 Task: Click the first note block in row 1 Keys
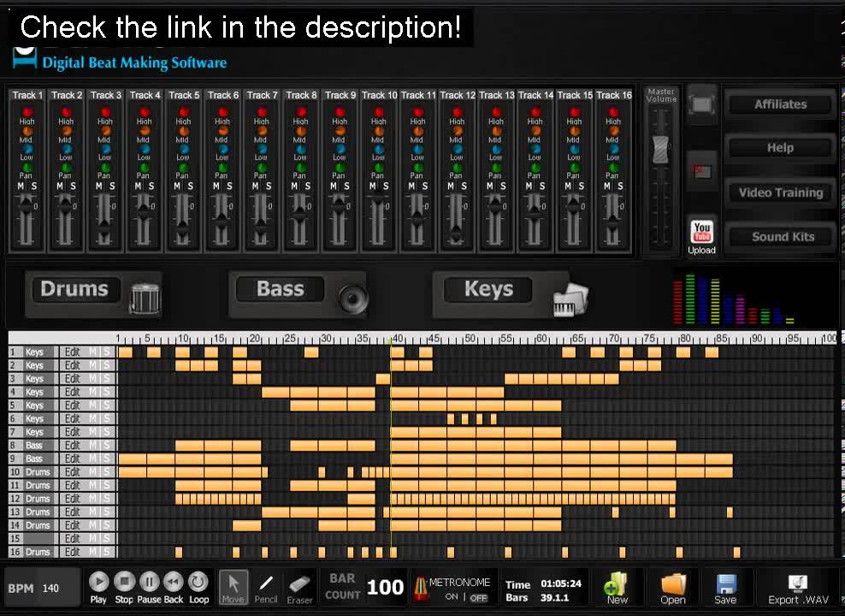point(125,352)
